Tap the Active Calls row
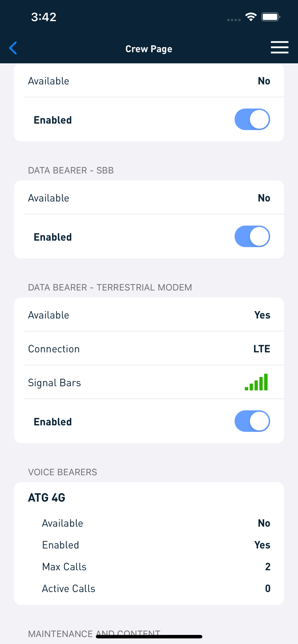Screen dimensions: 298x644 tap(156, 589)
